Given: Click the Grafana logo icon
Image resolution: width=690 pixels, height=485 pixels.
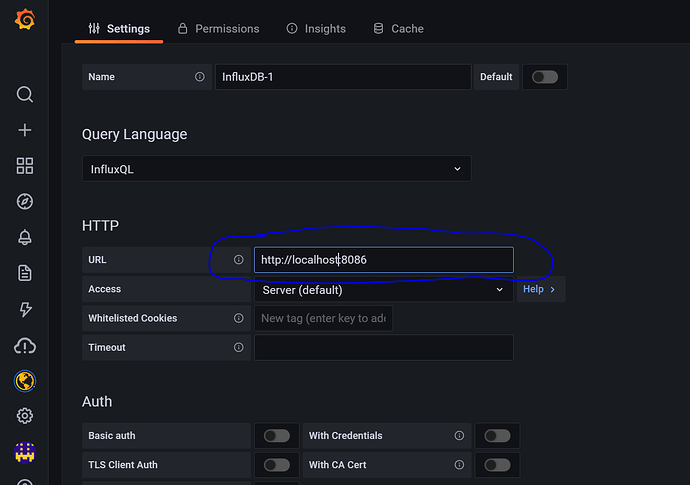Looking at the screenshot, I should click(x=25, y=20).
